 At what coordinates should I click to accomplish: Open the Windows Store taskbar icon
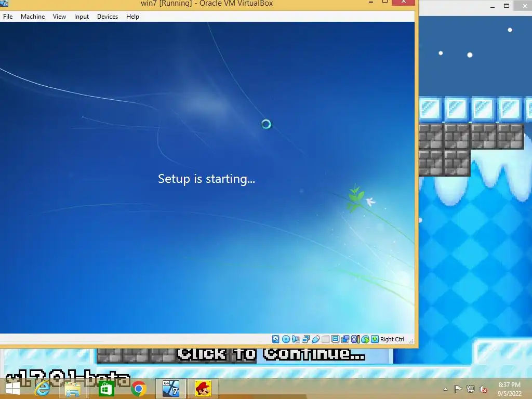pyautogui.click(x=106, y=389)
